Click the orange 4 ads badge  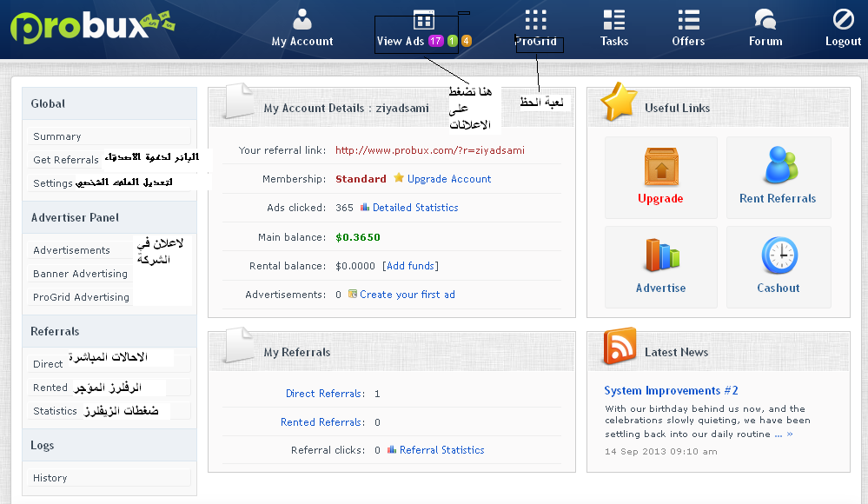[467, 41]
